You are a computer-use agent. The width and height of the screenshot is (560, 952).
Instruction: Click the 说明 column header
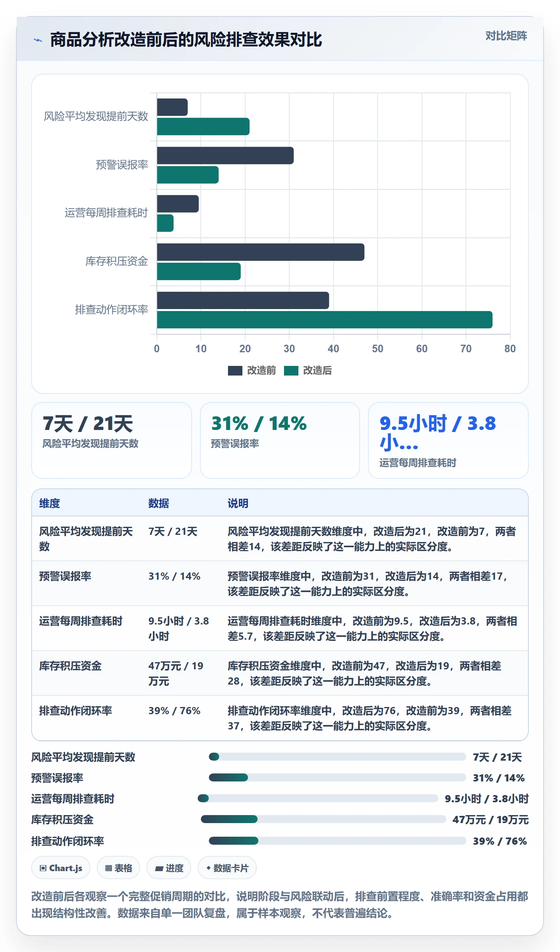click(x=238, y=503)
